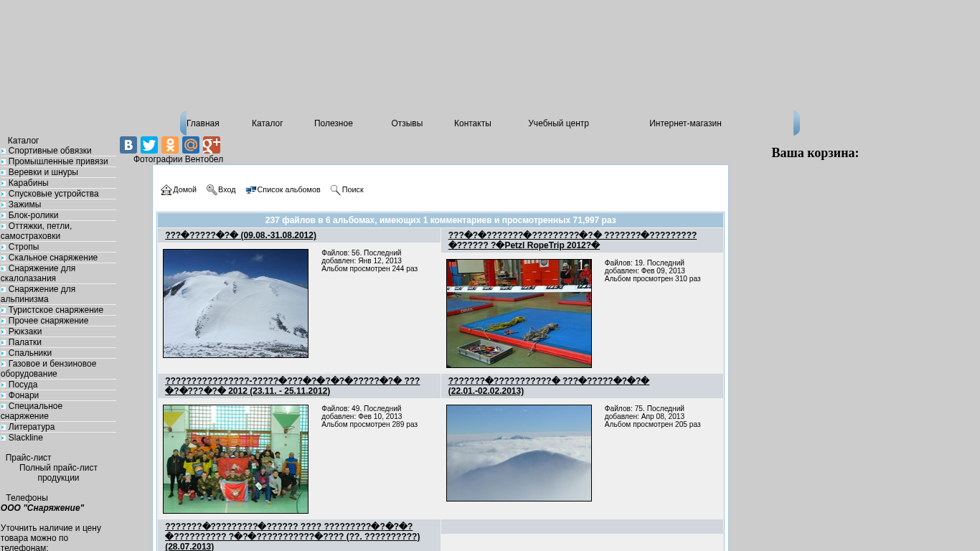Go to the Рюкзаки category
The image size is (980, 551).
coord(25,331)
